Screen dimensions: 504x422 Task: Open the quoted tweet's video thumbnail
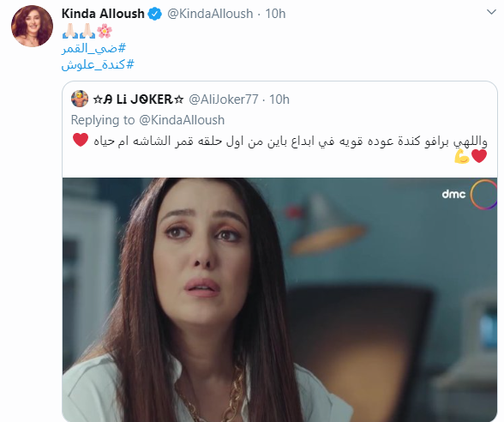point(279,299)
